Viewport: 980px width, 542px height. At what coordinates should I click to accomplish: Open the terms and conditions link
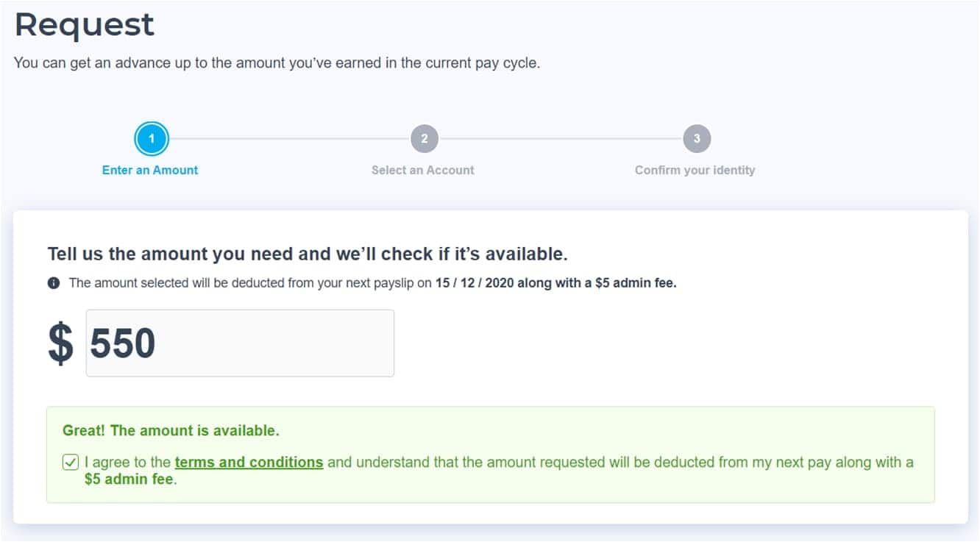point(249,463)
